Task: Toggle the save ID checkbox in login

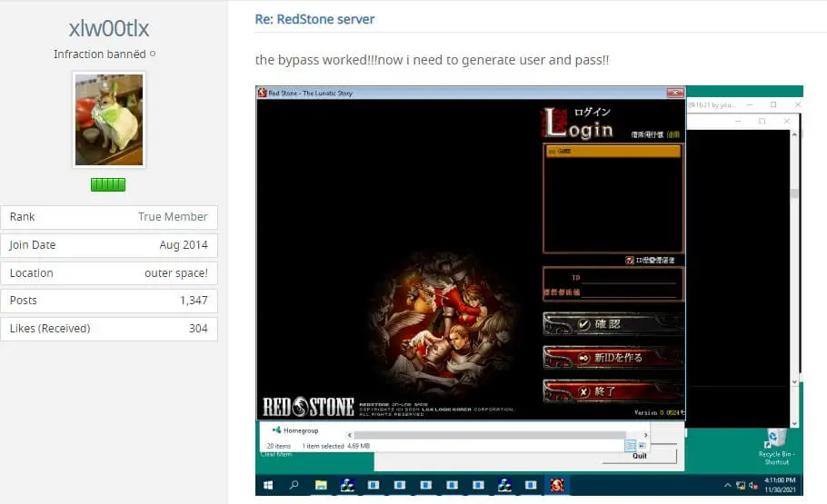Action: (x=629, y=260)
